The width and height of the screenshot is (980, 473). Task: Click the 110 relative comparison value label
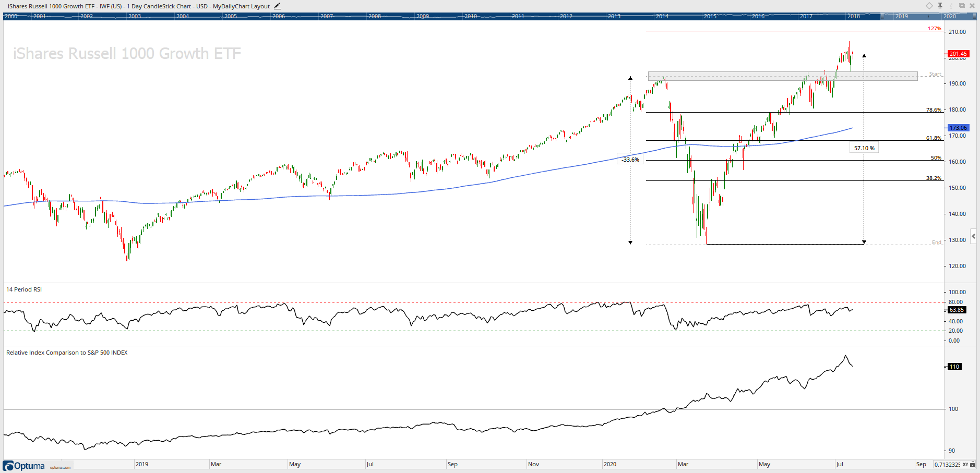(954, 367)
